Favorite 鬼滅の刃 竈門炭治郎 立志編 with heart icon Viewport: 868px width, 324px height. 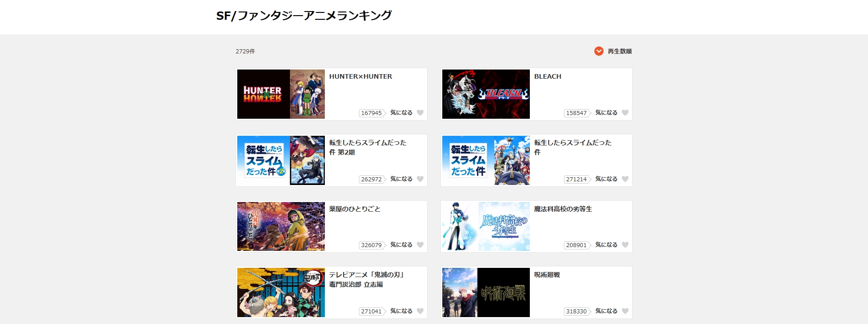pyautogui.click(x=420, y=311)
